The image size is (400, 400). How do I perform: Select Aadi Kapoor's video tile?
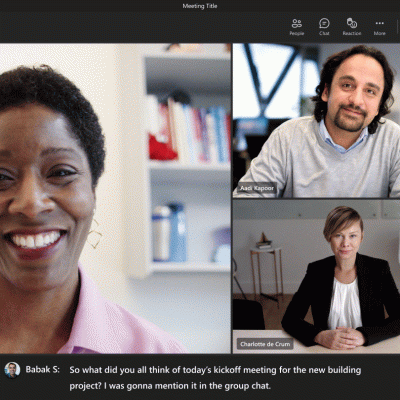tap(316, 120)
